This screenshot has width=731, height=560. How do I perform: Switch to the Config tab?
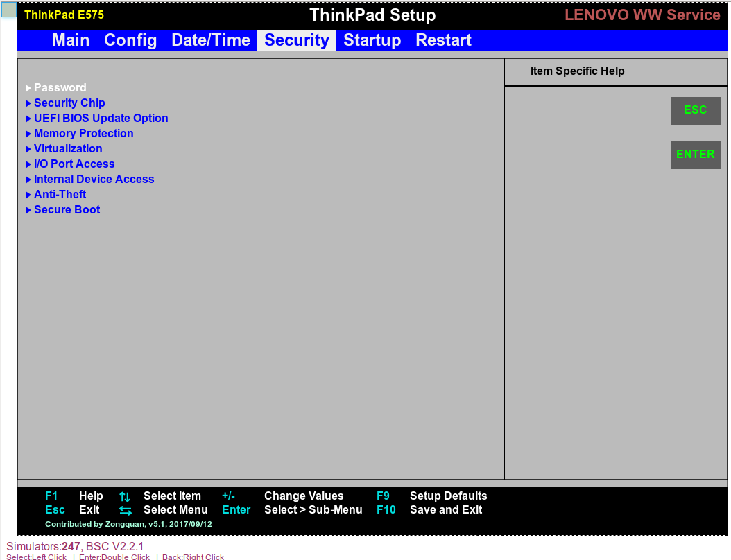[130, 40]
